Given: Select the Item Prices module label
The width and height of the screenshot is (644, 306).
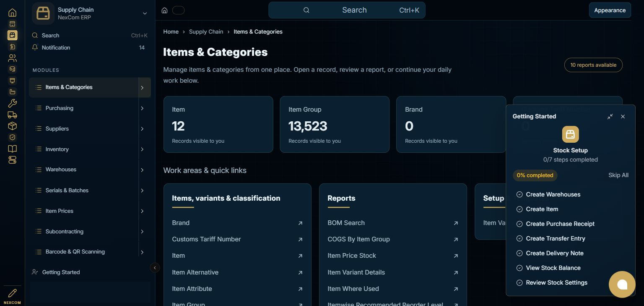Looking at the screenshot, I should coord(59,211).
